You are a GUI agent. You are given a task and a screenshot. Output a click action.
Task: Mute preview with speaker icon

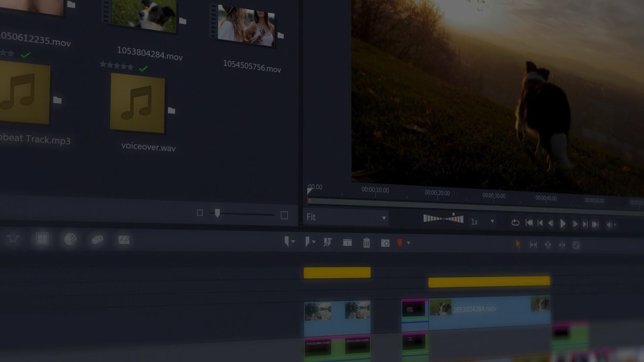[x=609, y=225]
